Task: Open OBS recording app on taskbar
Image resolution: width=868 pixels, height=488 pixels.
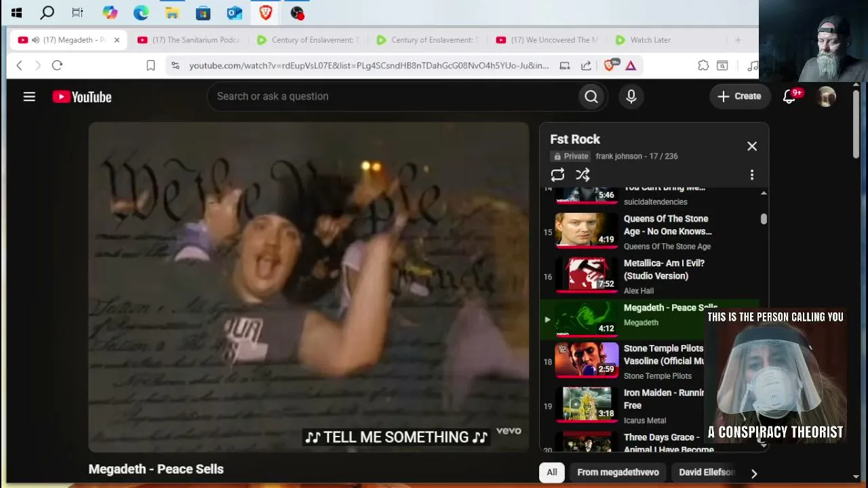Action: [296, 12]
